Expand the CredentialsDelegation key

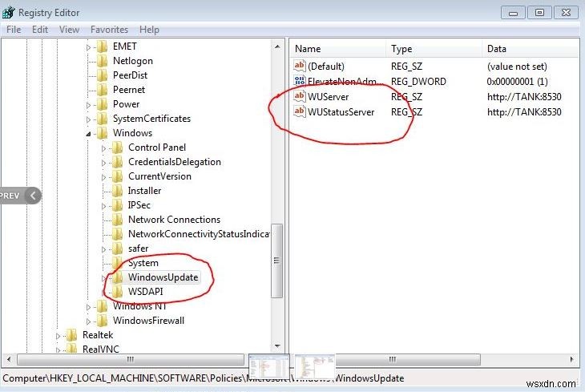tap(103, 164)
